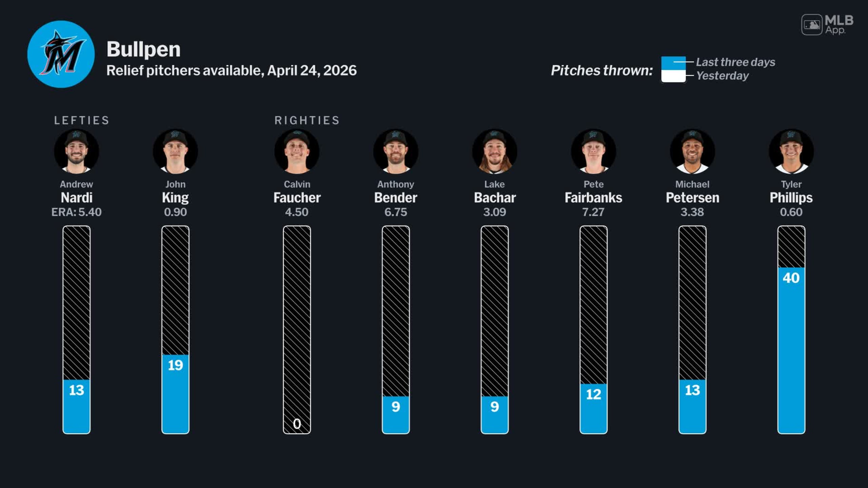Image resolution: width=868 pixels, height=488 pixels.
Task: Click the white 'Yesterday' legend swatch
Action: (x=673, y=76)
